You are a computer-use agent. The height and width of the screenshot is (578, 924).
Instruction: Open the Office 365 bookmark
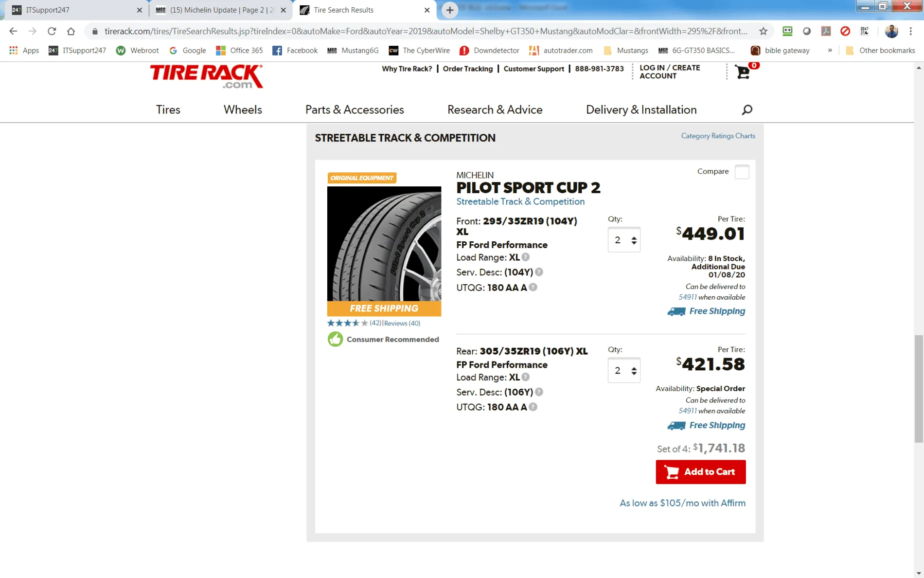pos(239,50)
